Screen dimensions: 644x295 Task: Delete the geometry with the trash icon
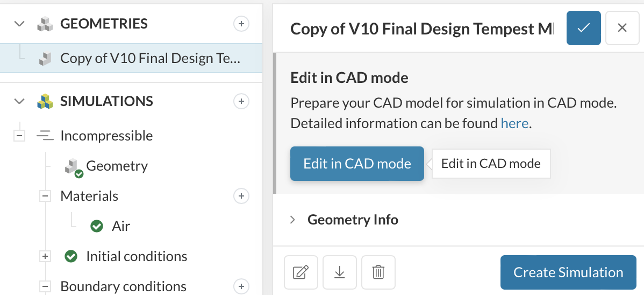point(378,272)
